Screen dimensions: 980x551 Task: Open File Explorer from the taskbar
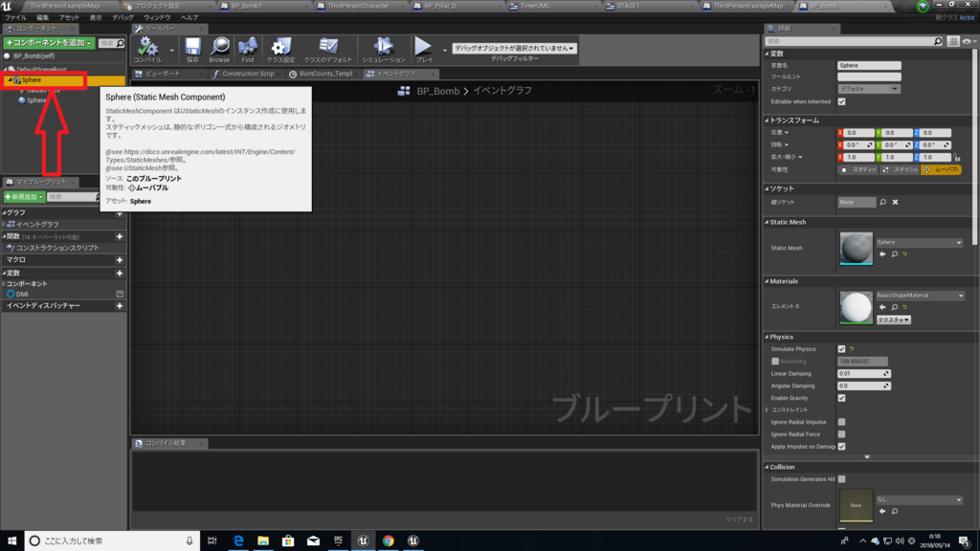pyautogui.click(x=263, y=540)
